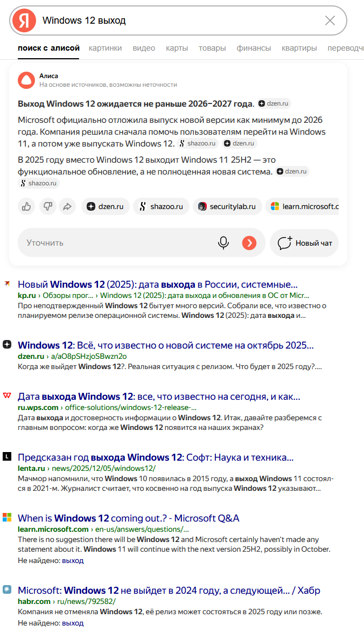The image size is (364, 632).
Task: Click the Habr favicon
Action: point(7,589)
